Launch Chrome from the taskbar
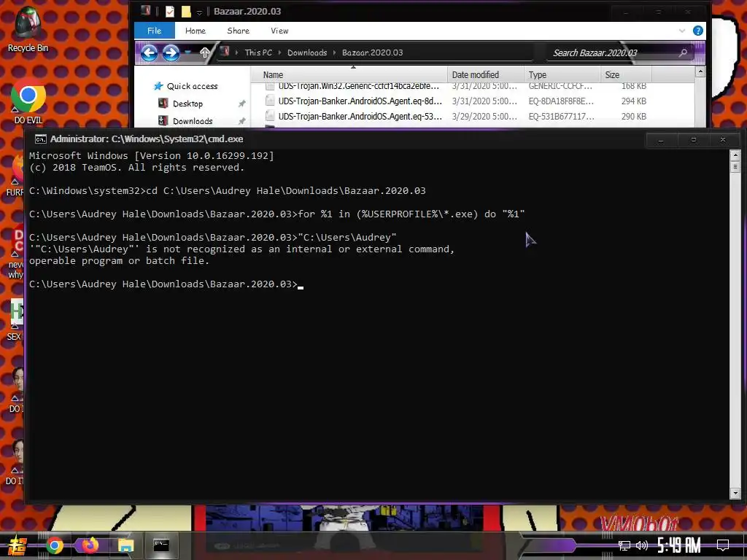The width and height of the screenshot is (747, 560). point(54,545)
